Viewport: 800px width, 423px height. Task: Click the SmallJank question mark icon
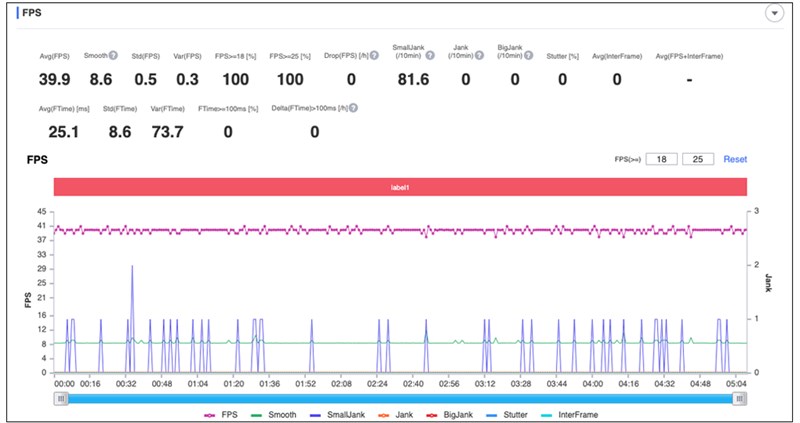[x=430, y=55]
